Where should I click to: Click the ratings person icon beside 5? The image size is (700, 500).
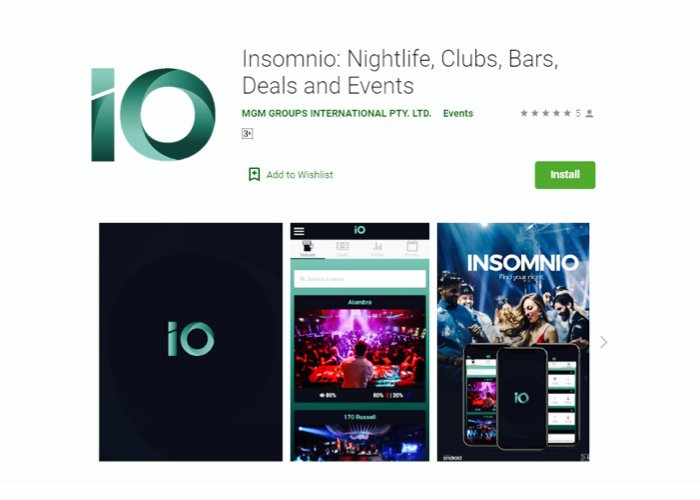pyautogui.click(x=589, y=113)
